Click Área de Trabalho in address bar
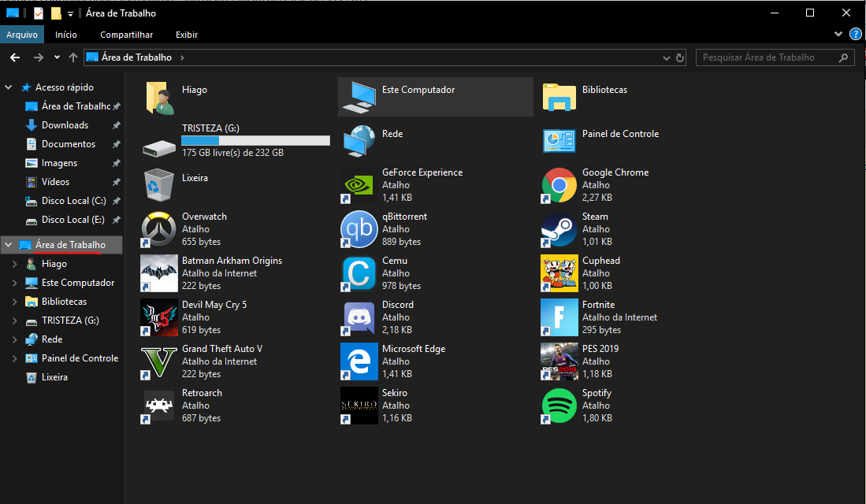Viewport: 866px width, 504px height. pos(136,57)
